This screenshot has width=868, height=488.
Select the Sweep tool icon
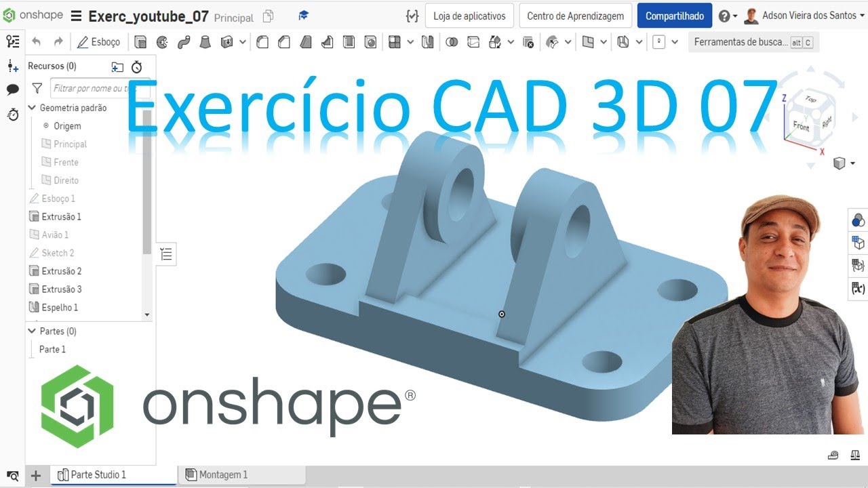pos(184,42)
